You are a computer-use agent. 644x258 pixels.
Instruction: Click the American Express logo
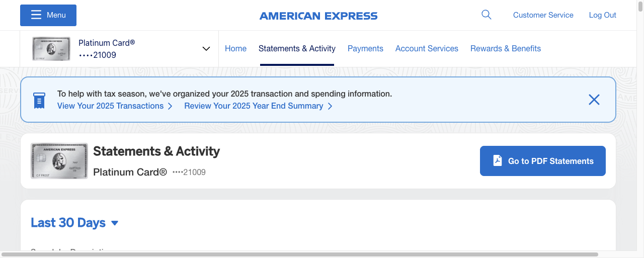pyautogui.click(x=318, y=16)
